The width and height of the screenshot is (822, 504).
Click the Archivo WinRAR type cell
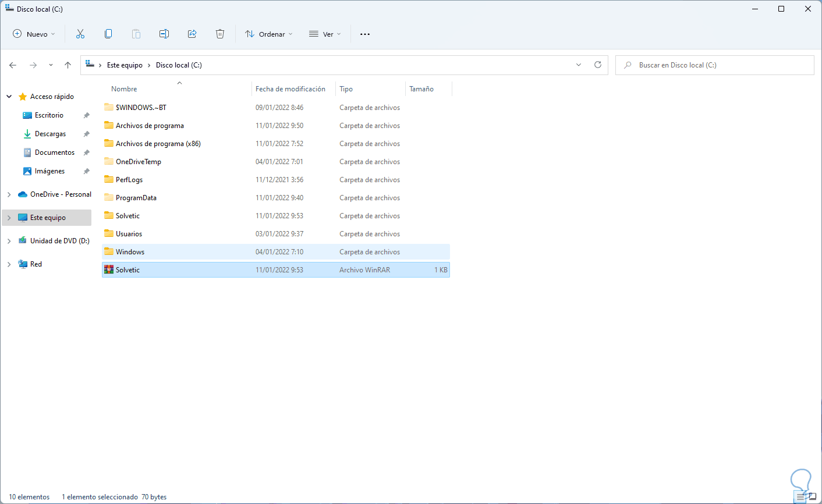(x=365, y=270)
